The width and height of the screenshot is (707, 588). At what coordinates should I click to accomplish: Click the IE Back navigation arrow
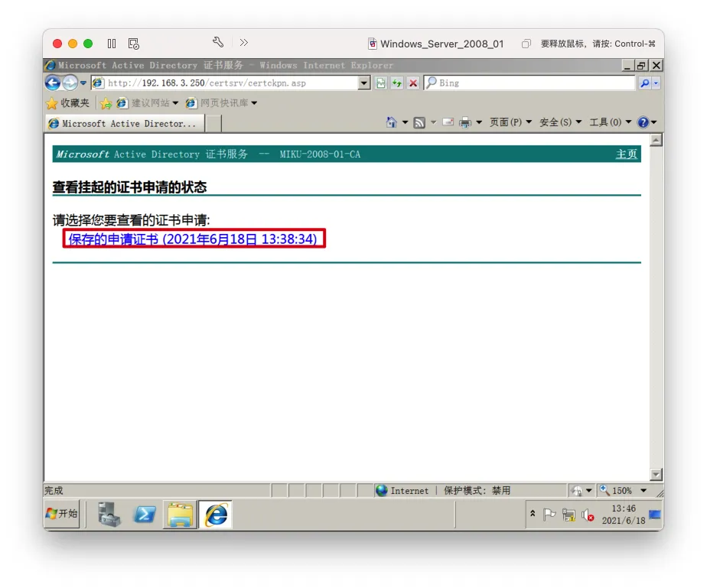click(x=53, y=83)
